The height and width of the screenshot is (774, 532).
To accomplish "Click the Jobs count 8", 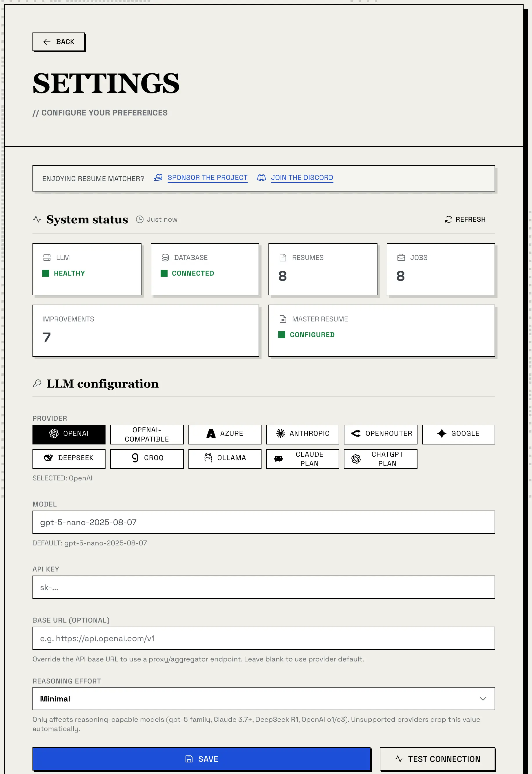I will pyautogui.click(x=401, y=276).
